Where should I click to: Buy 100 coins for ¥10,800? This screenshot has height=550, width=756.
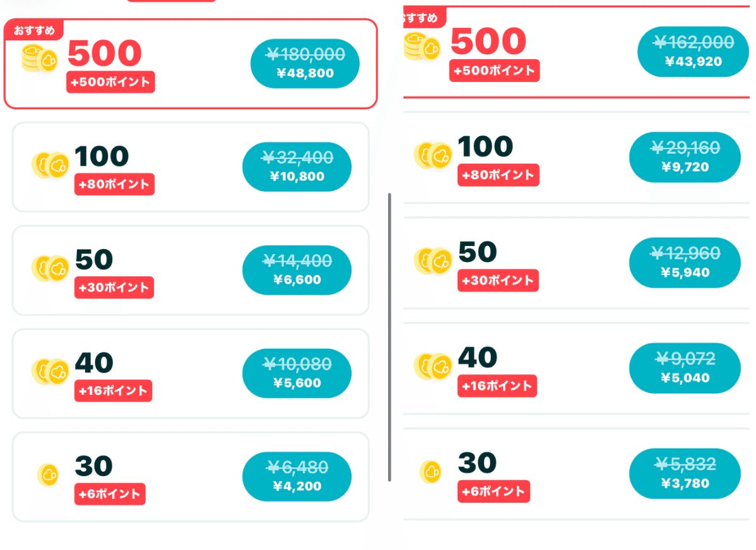click(297, 167)
